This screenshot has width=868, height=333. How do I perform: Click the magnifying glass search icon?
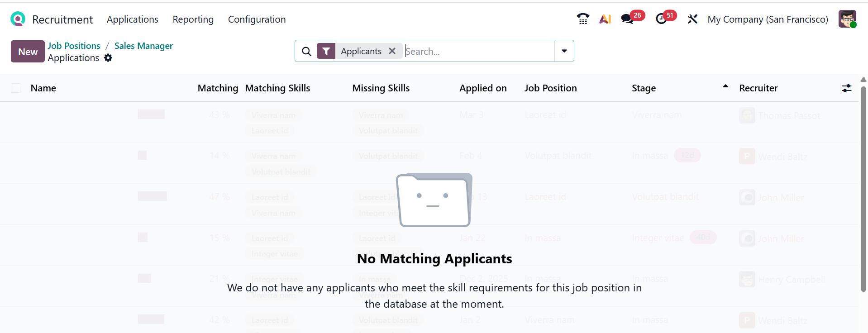pyautogui.click(x=306, y=51)
